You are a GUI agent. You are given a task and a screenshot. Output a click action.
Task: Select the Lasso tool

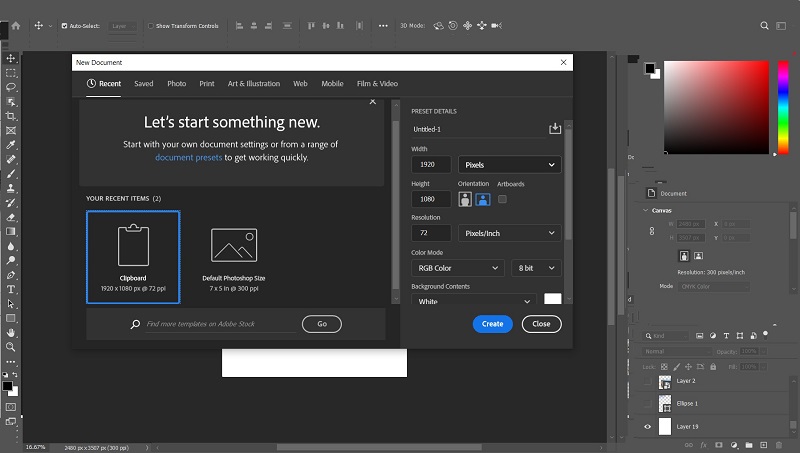[11, 87]
